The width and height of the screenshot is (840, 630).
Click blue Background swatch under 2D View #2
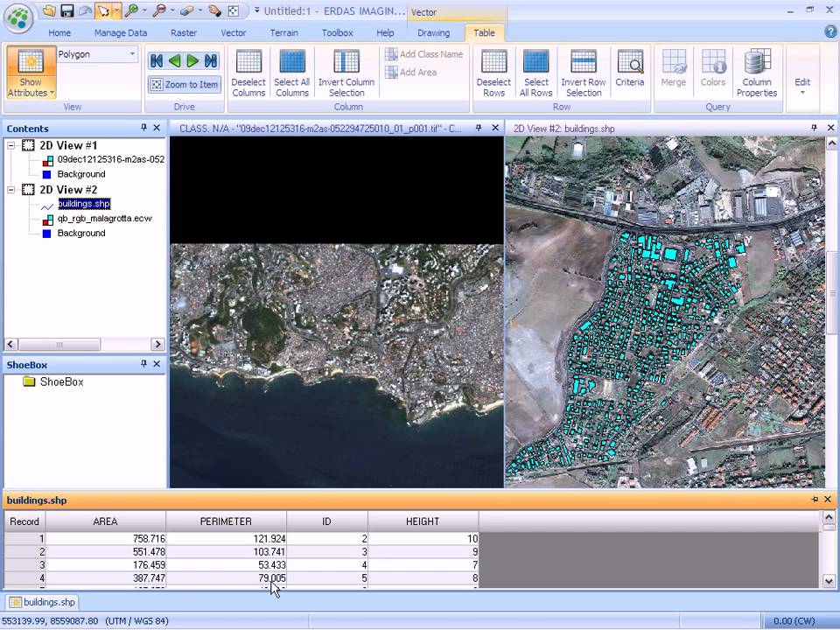[x=46, y=234]
